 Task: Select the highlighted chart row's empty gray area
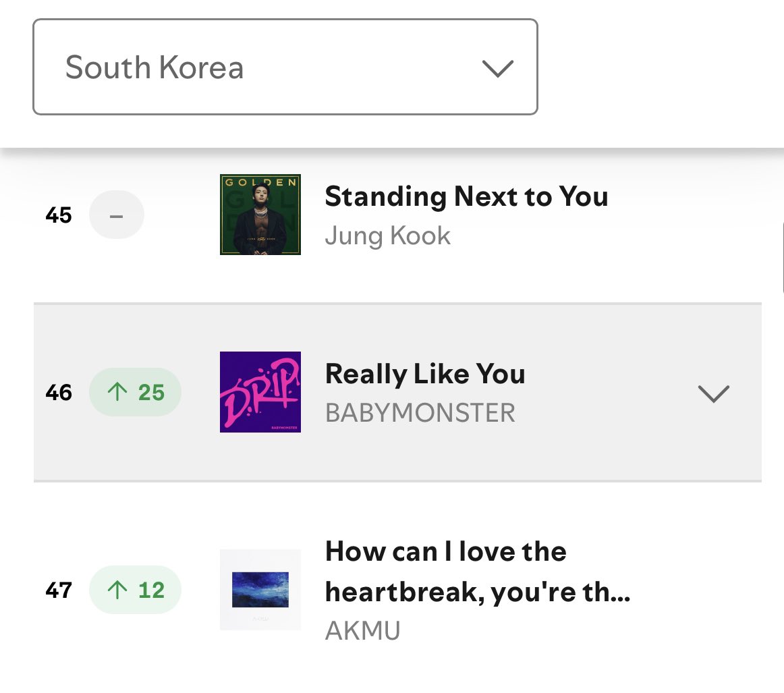coord(607,445)
